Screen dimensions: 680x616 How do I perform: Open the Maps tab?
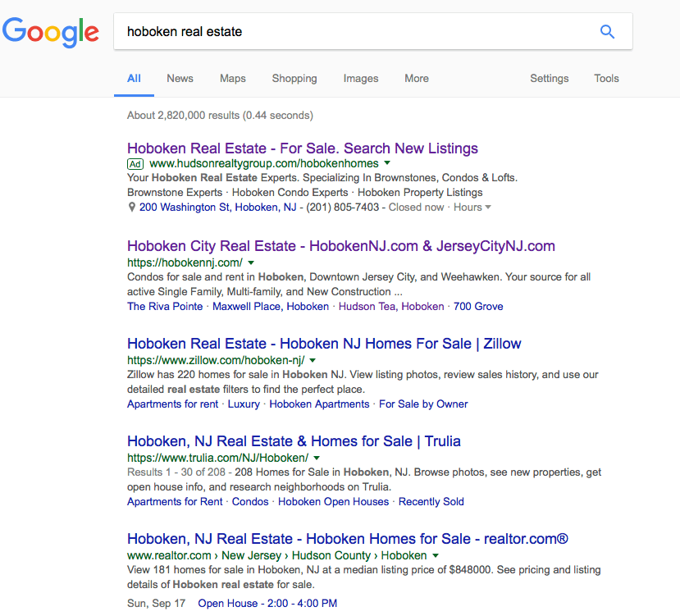point(232,79)
